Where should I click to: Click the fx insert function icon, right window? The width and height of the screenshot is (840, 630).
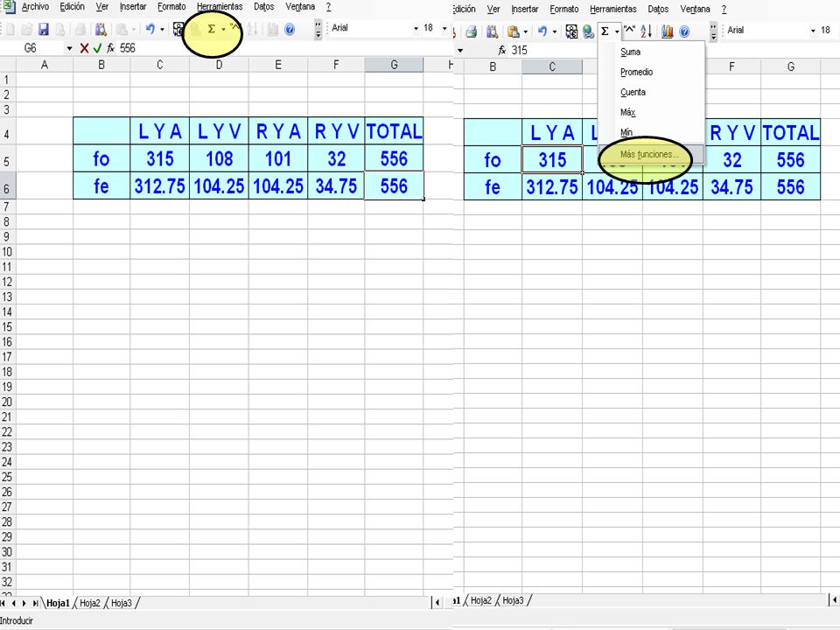click(502, 51)
